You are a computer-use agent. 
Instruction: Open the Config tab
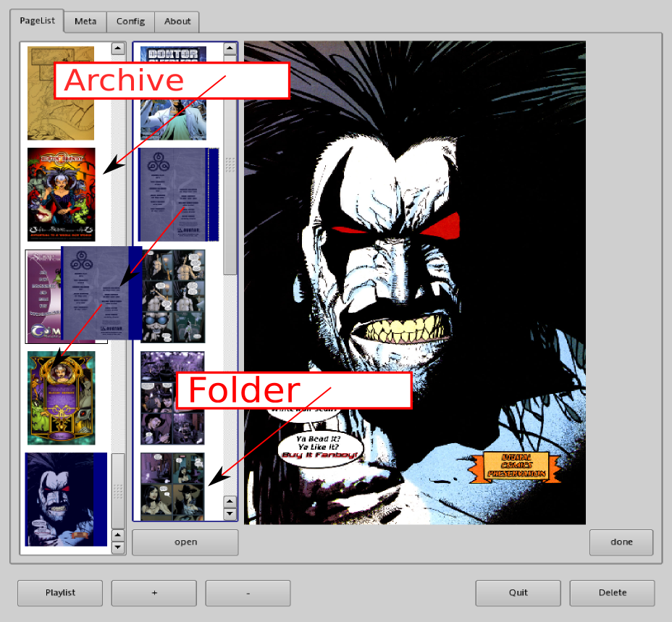click(131, 22)
